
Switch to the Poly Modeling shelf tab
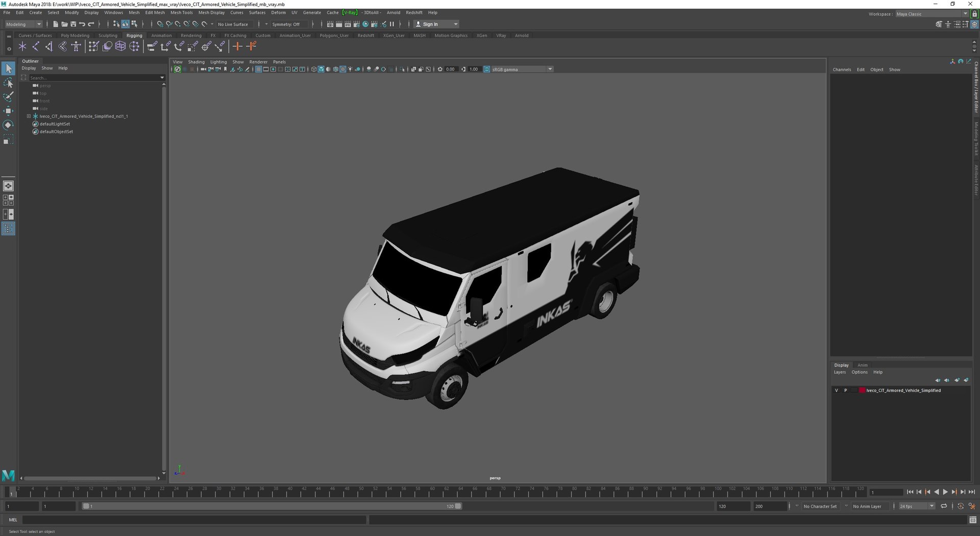75,36
